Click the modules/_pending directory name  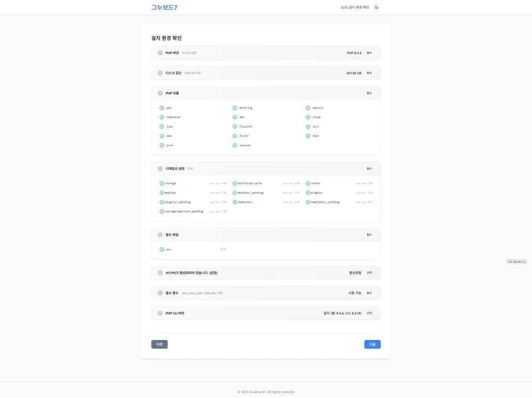tap(251, 193)
